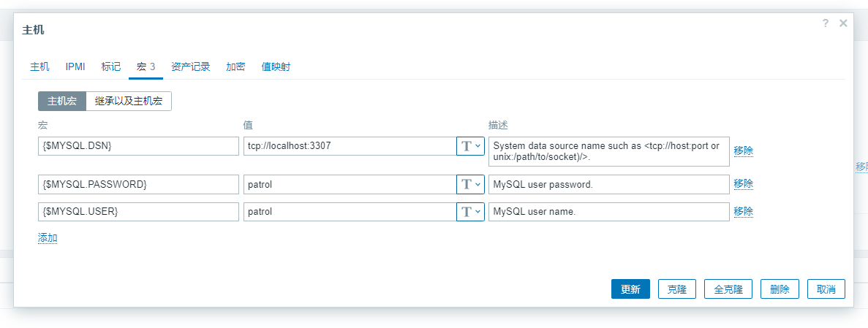Open value type dropdown for MYSQL.USER macro

(470, 212)
